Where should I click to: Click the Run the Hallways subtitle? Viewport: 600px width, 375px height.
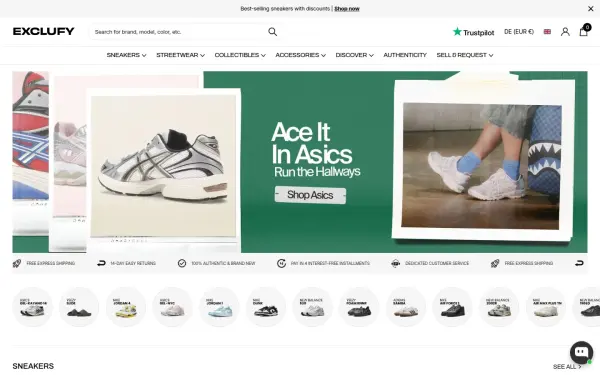317,171
